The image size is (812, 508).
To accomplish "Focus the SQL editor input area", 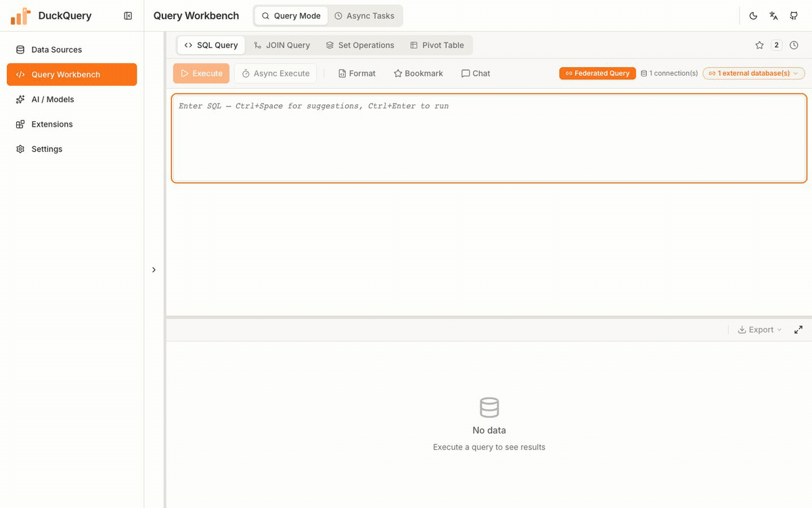I will click(x=489, y=138).
